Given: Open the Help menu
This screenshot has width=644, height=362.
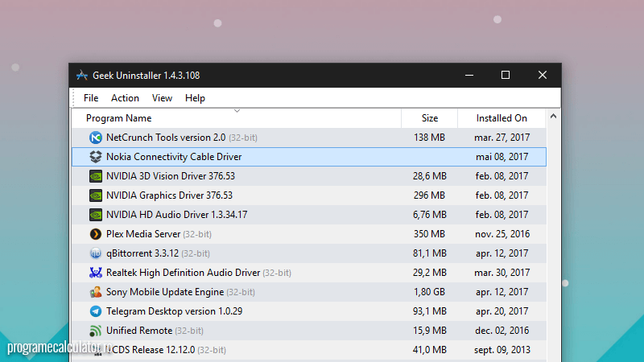Looking at the screenshot, I should 195,98.
